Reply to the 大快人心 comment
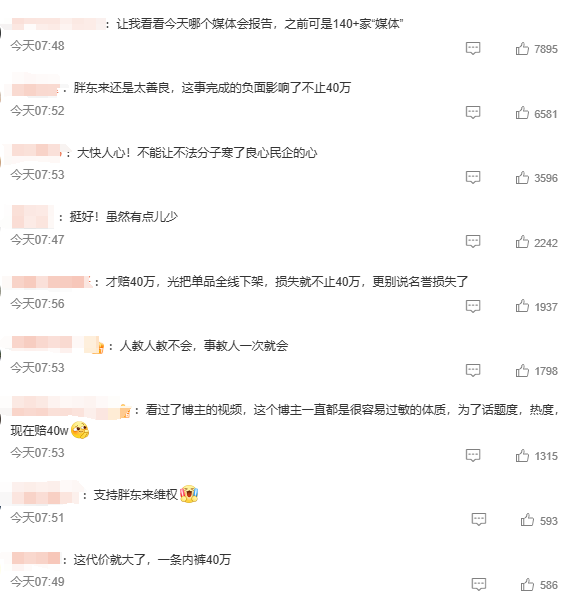 click(x=473, y=177)
